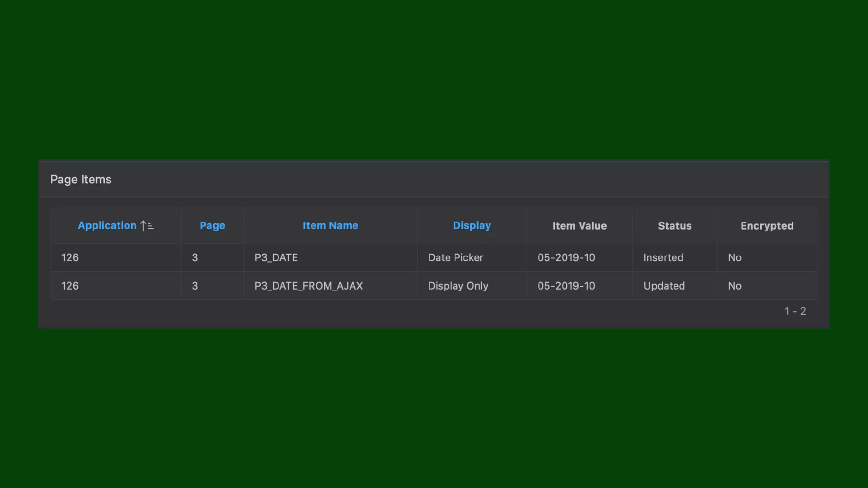The width and height of the screenshot is (868, 488).
Task: Click first row's 05-2019-10 item value
Action: coord(566,258)
